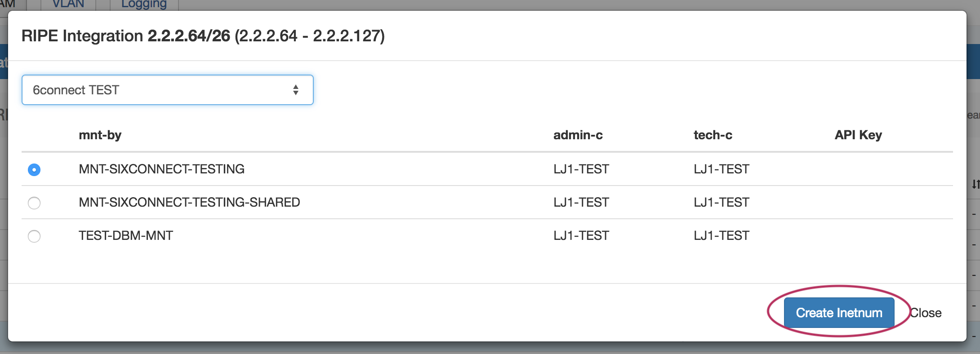Click the MNT-SIXCONNECT-TESTING-SHARED maintainer name
Viewport: 980px width, 354px height.
point(189,202)
